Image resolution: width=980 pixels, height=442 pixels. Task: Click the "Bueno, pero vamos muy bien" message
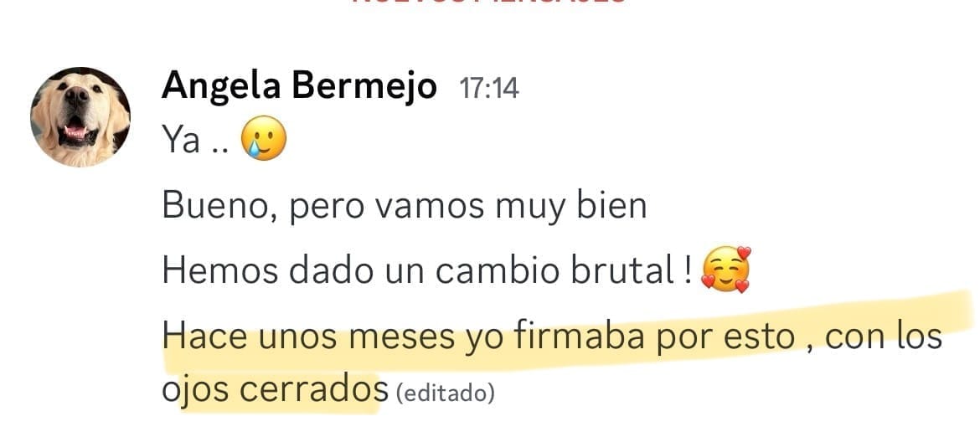click(404, 205)
